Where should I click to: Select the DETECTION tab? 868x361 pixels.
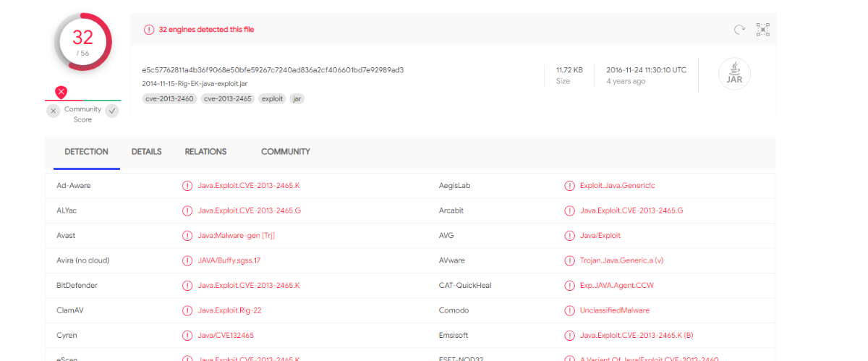[x=86, y=152]
